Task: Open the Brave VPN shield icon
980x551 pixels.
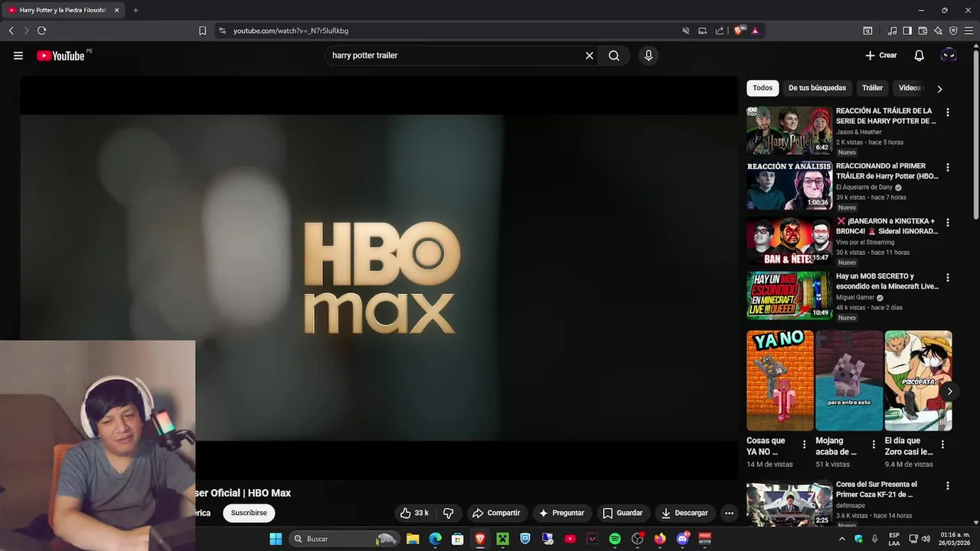Action: point(953,31)
